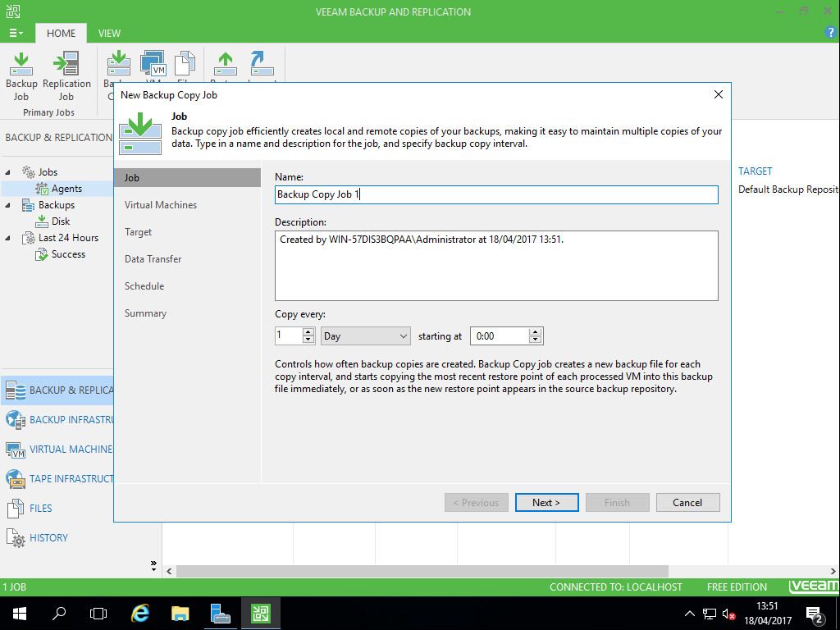Open the Day interval unit dropdown
Screen dimensions: 840x630
point(366,336)
